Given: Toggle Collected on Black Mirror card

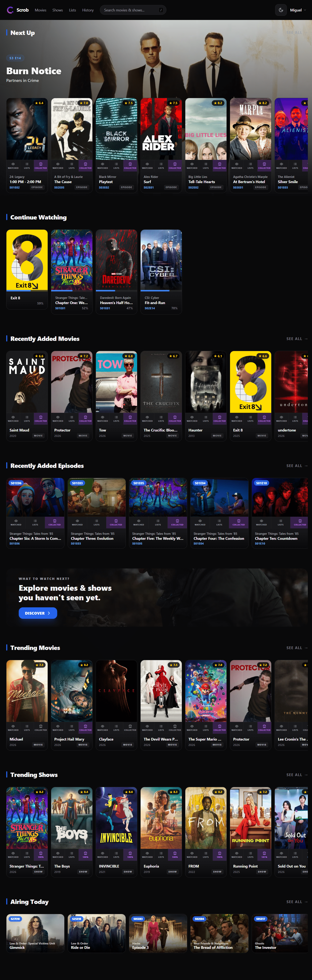Looking at the screenshot, I should pos(130,165).
